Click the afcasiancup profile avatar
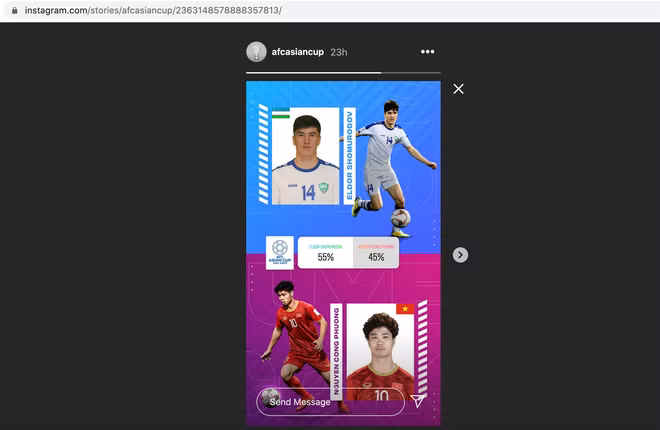The width and height of the screenshot is (660, 430). coord(256,52)
